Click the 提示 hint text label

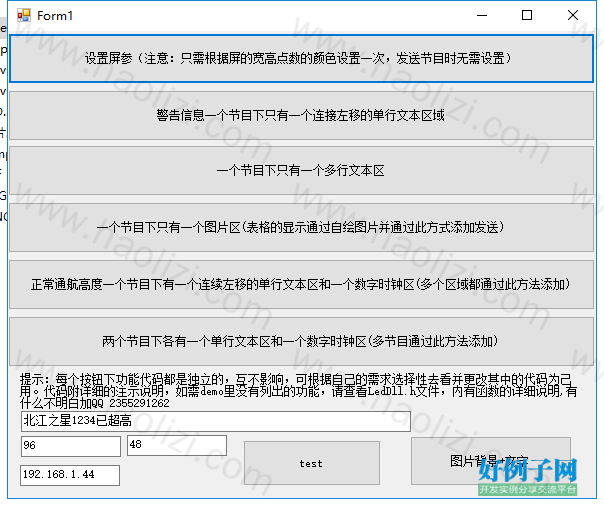299,391
